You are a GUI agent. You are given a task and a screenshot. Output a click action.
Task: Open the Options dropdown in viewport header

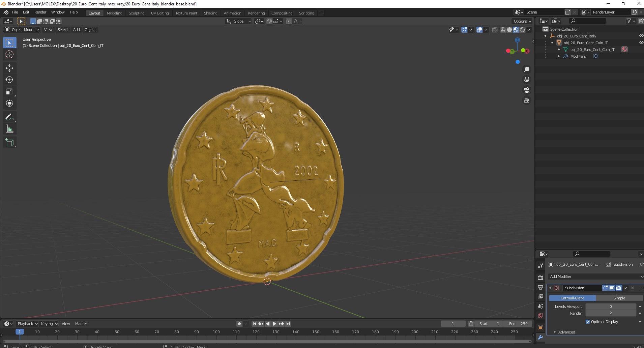click(522, 21)
